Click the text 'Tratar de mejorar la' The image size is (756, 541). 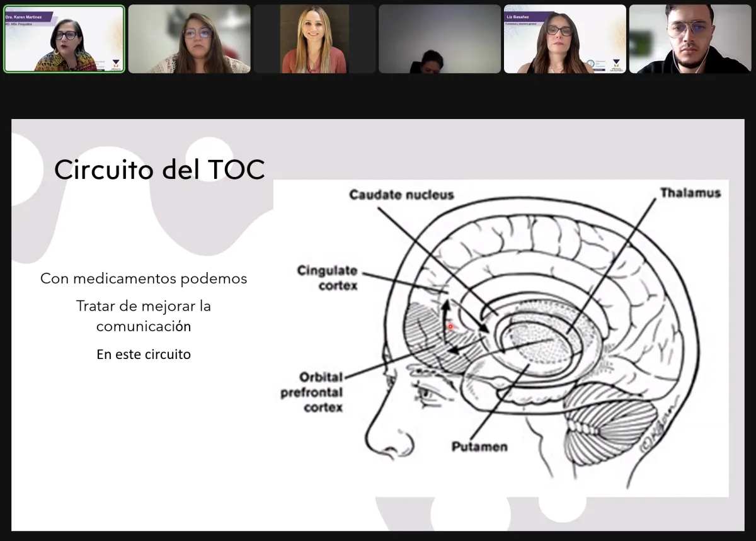pyautogui.click(x=144, y=306)
